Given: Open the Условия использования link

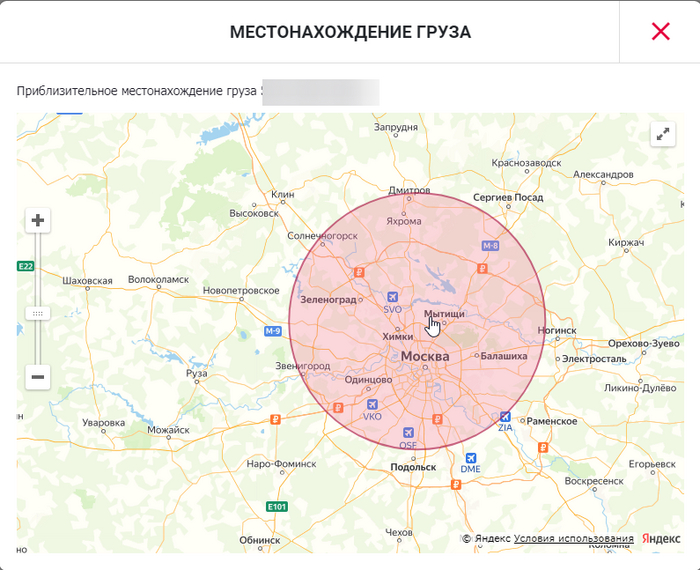Looking at the screenshot, I should (x=574, y=539).
